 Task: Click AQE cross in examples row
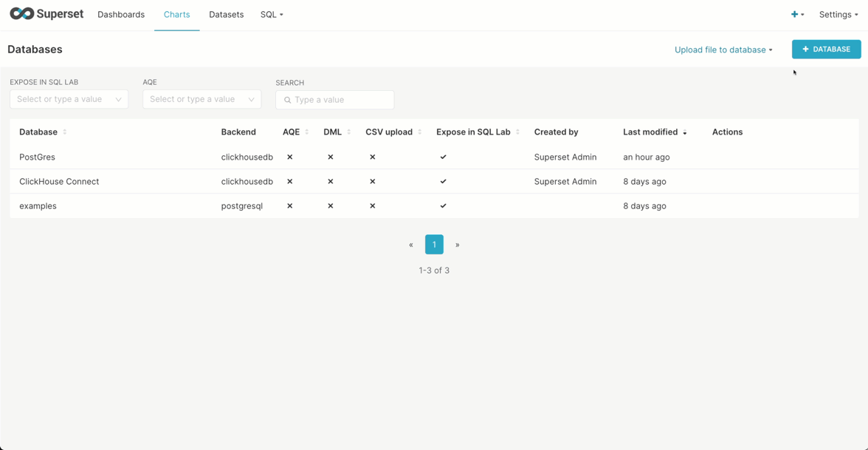289,205
